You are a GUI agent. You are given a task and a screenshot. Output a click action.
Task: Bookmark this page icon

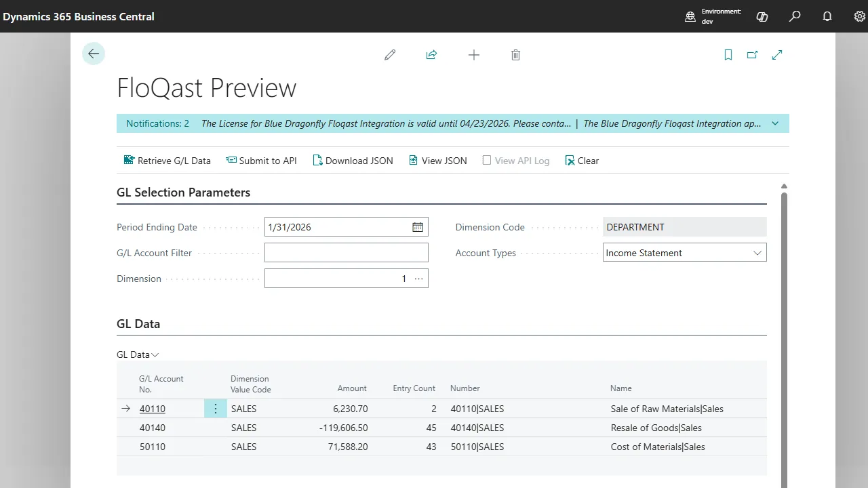pyautogui.click(x=728, y=55)
